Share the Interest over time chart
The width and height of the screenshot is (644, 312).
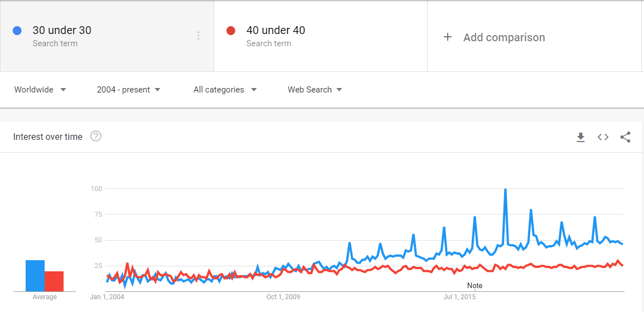[x=625, y=137]
